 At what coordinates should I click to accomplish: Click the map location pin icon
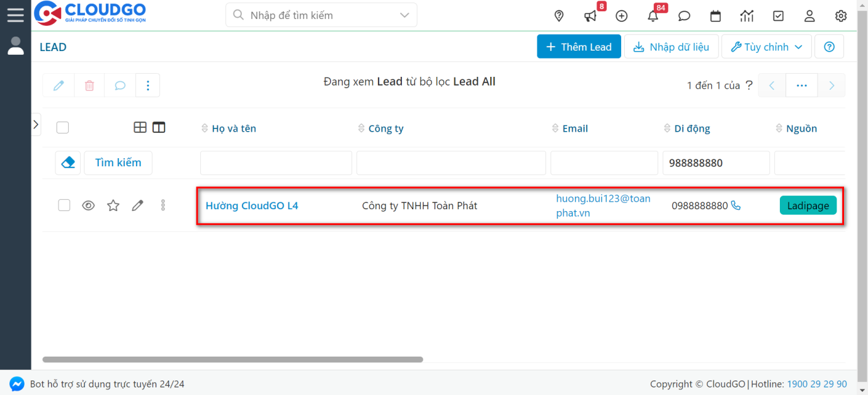pyautogui.click(x=559, y=16)
